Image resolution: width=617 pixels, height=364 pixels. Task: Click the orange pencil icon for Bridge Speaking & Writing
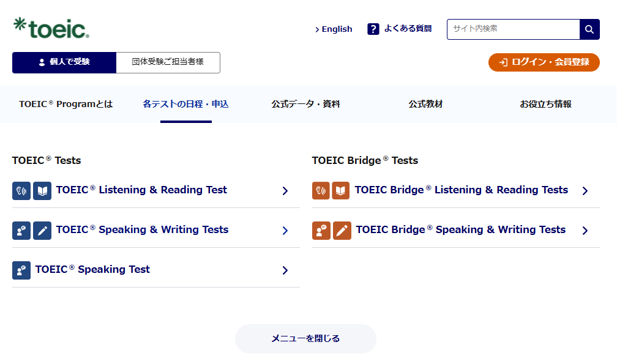pos(342,231)
